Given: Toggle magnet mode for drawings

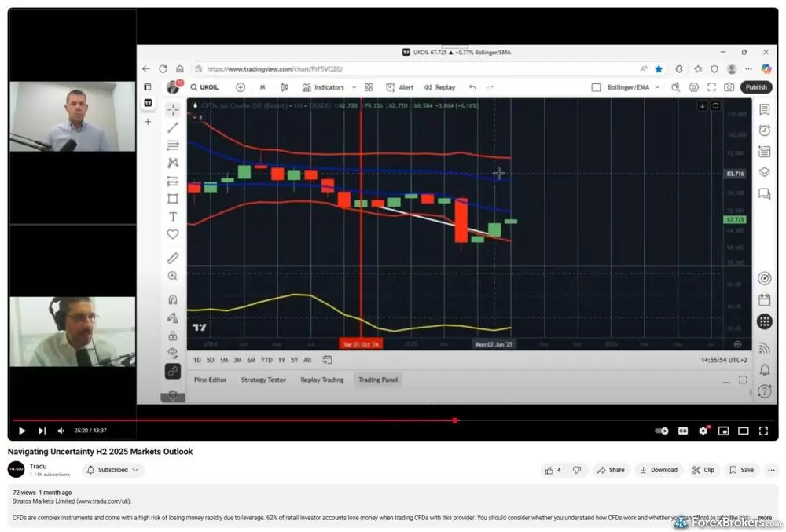Looking at the screenshot, I should pos(173,299).
